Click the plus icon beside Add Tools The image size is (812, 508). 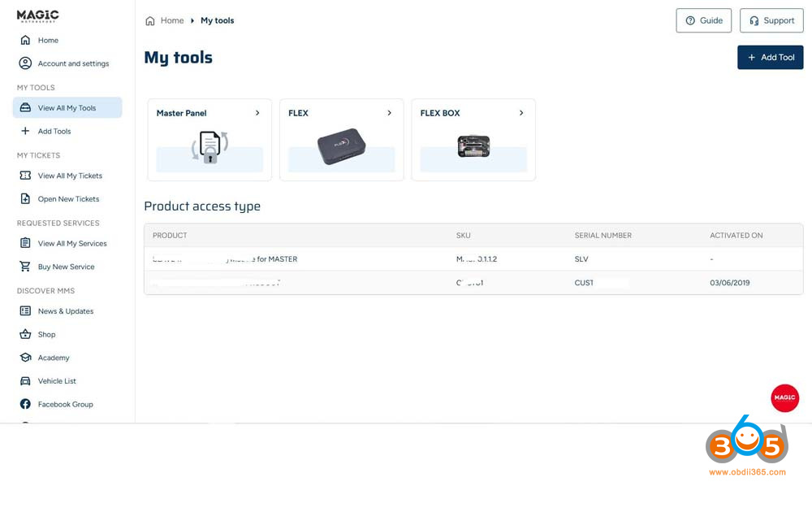[x=25, y=131]
